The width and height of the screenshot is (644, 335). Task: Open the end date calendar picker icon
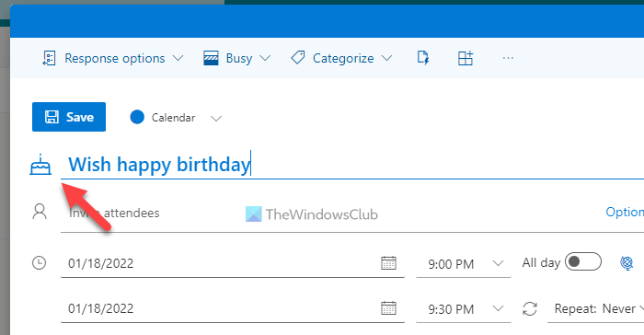click(x=388, y=308)
